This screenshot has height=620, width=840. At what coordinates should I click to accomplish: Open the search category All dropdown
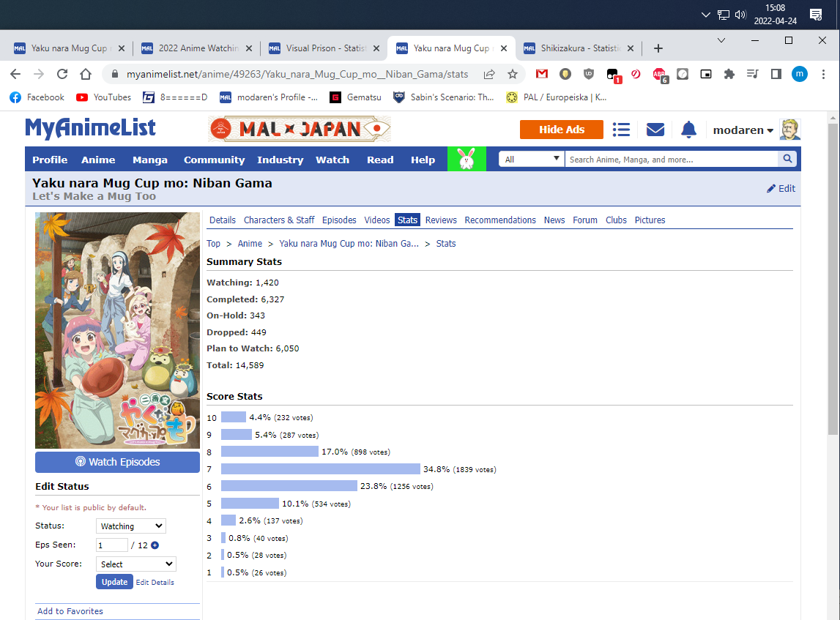coord(532,159)
